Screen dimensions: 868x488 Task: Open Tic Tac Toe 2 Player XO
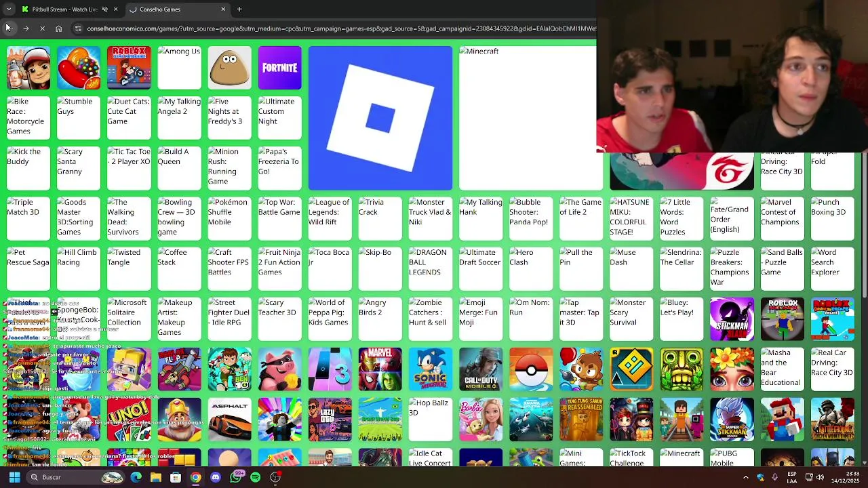click(129, 168)
